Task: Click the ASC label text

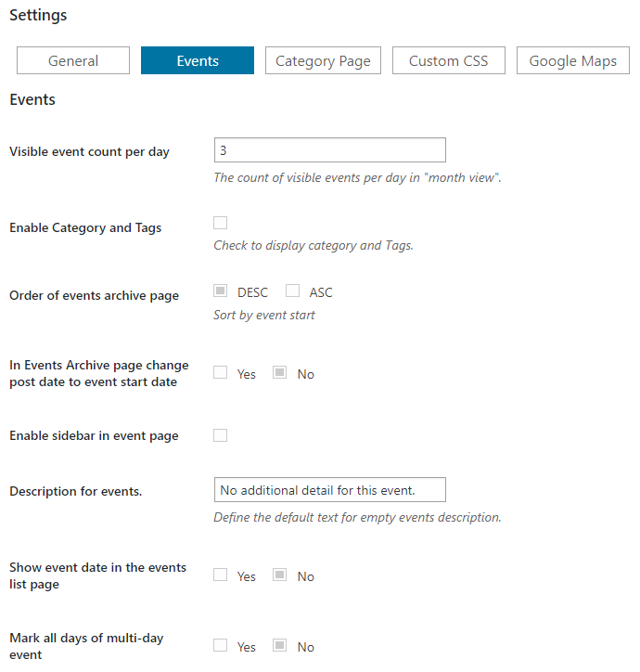Action: [321, 292]
